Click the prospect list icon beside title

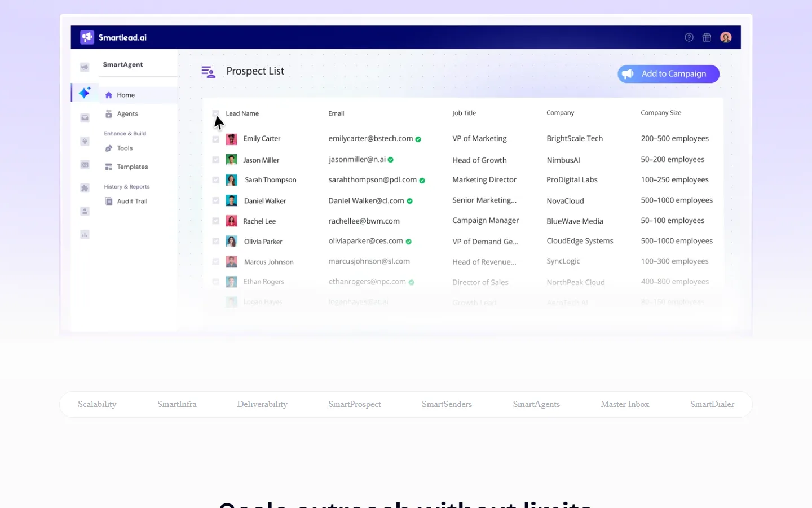click(208, 72)
